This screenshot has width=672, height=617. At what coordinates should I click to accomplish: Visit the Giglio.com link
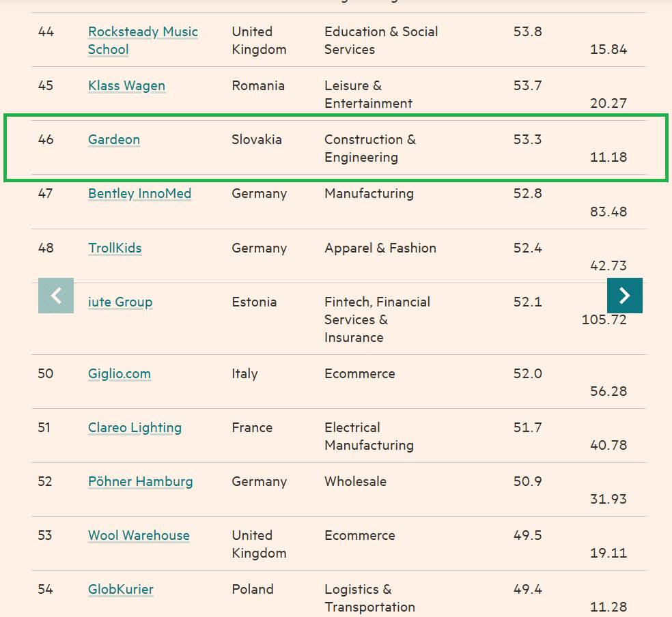point(119,373)
